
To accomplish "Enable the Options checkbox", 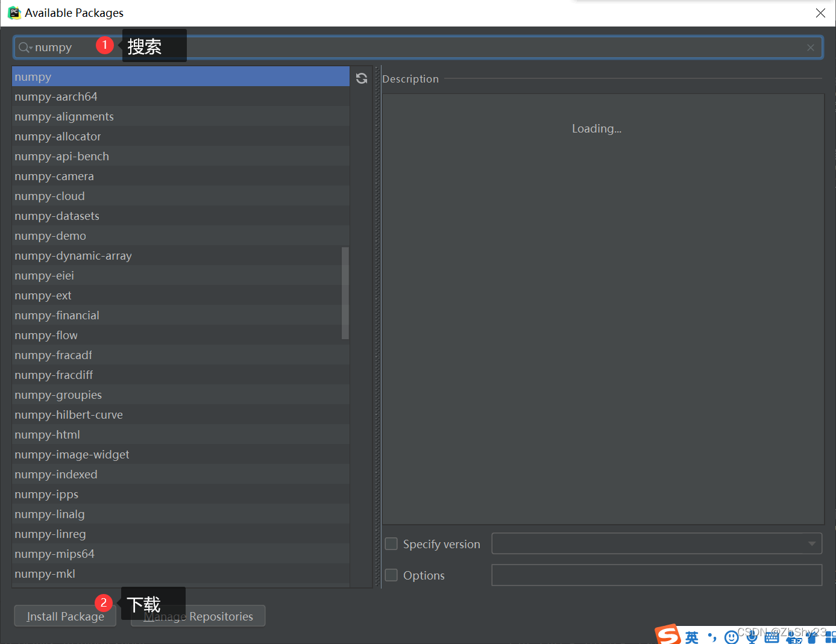I will 391,575.
